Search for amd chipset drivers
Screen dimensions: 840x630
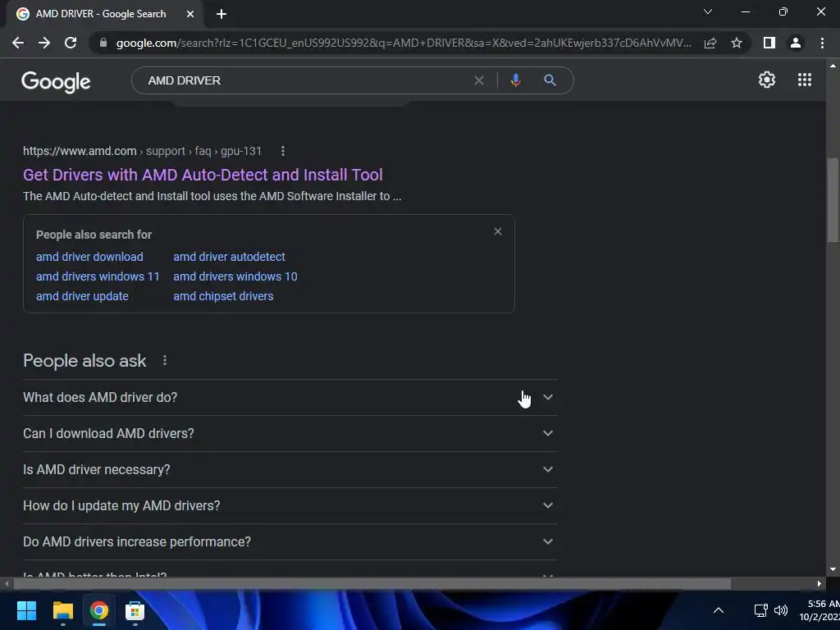[x=223, y=296]
